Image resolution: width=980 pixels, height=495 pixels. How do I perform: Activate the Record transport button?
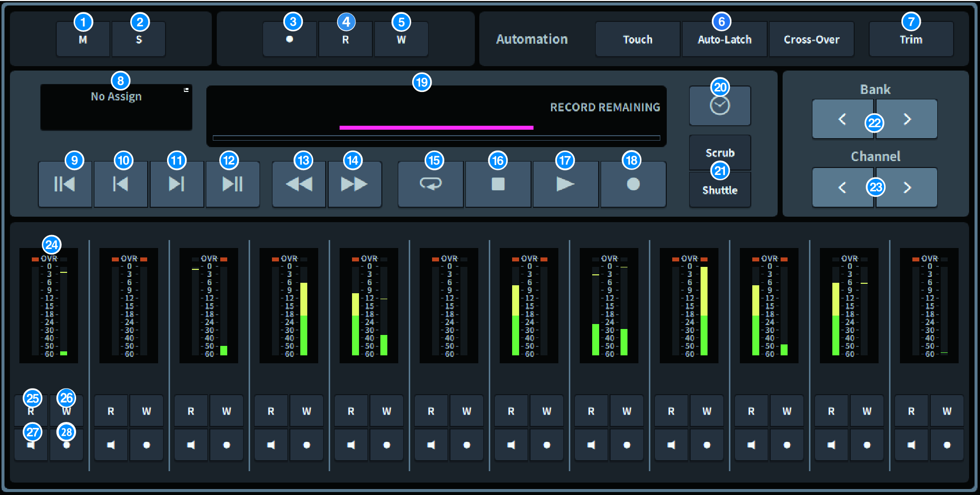tap(633, 184)
